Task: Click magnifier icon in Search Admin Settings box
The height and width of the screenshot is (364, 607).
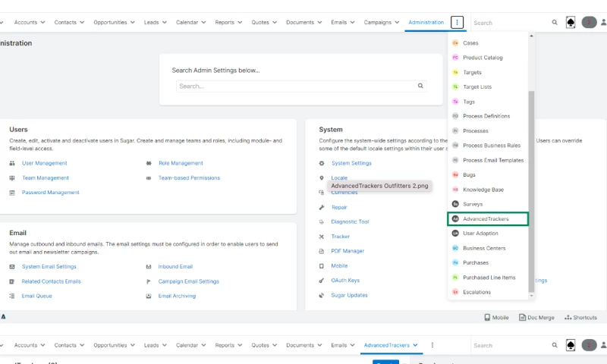Action: tap(420, 86)
